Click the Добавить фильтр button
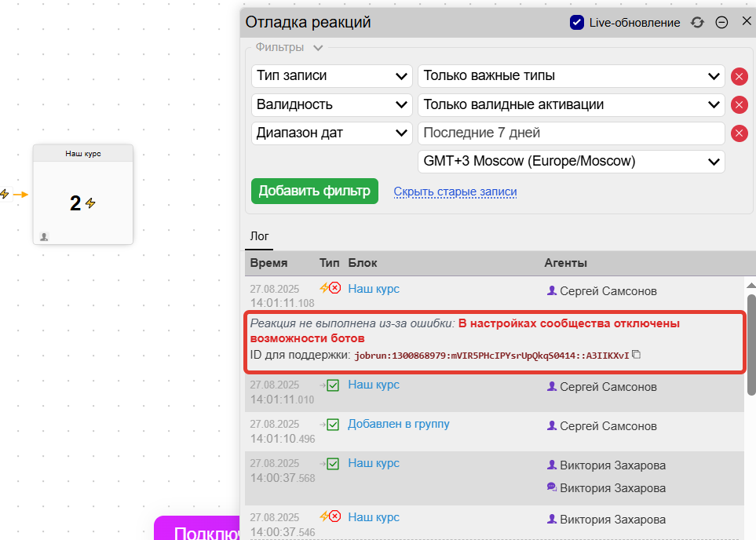This screenshot has width=756, height=540. tap(315, 191)
